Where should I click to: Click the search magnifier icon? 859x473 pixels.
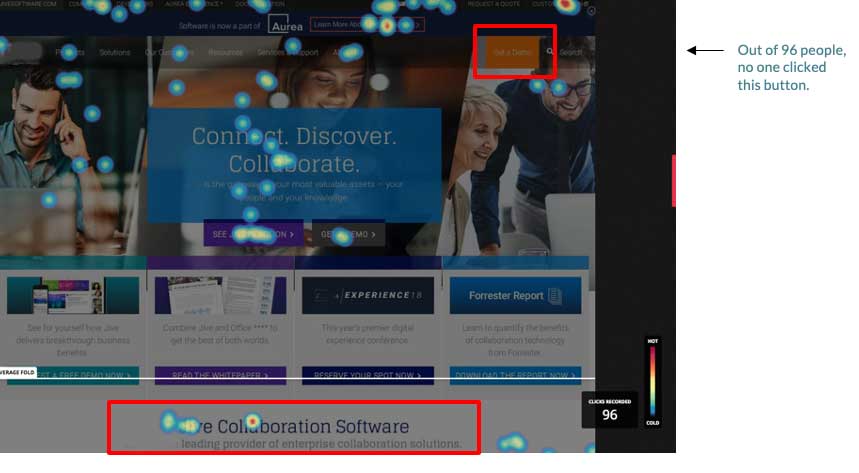[x=549, y=52]
